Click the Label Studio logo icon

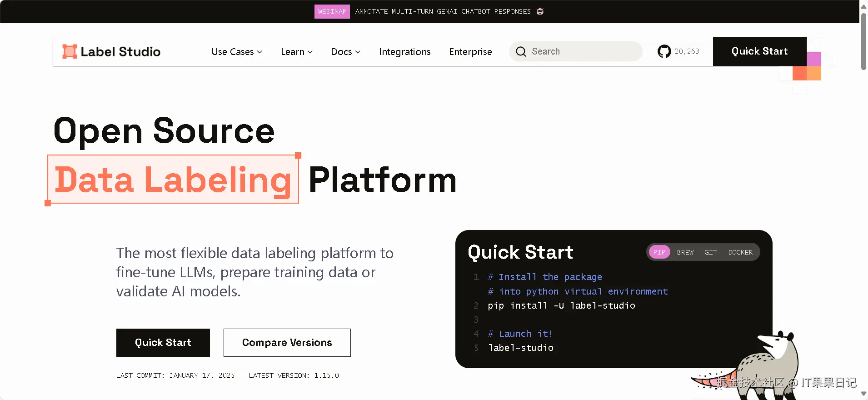[70, 51]
